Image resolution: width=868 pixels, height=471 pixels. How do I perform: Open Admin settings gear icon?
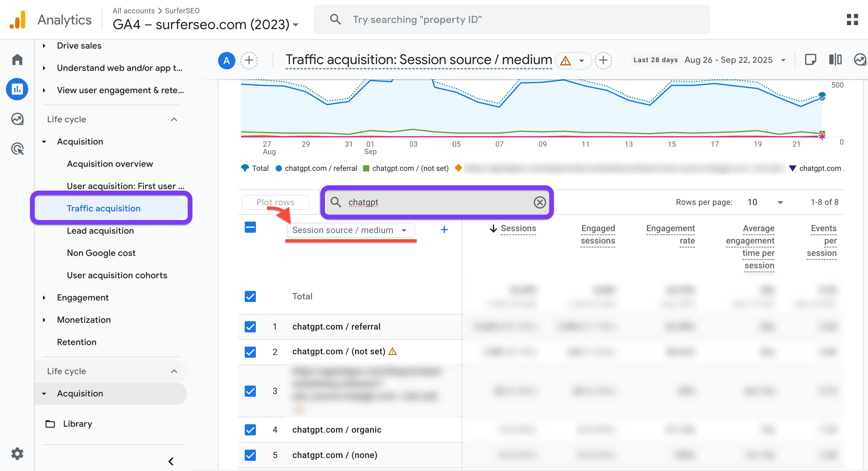[x=17, y=453]
